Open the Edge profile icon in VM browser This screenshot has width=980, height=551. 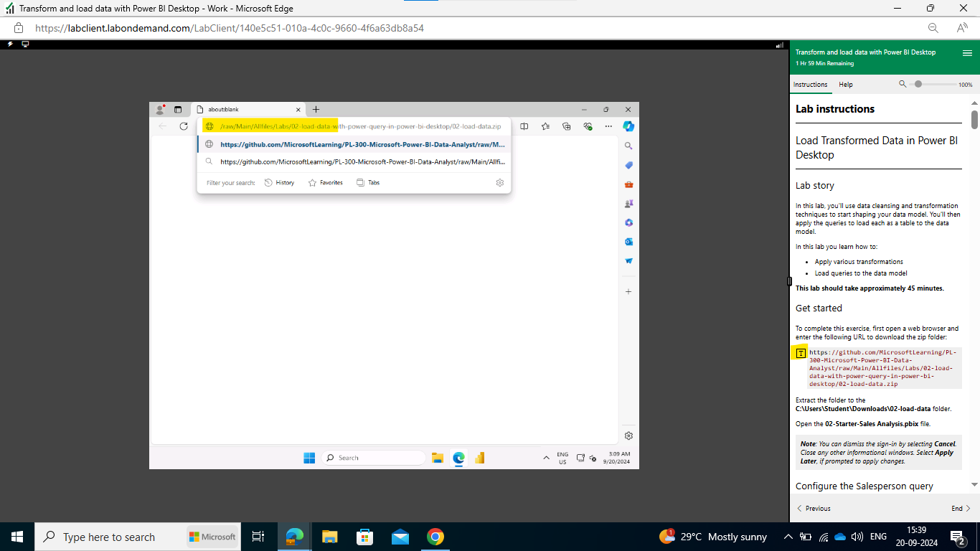pos(160,109)
